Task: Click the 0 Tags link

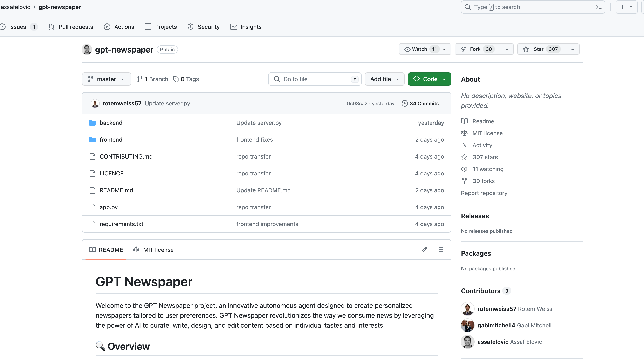Action: coord(186,79)
